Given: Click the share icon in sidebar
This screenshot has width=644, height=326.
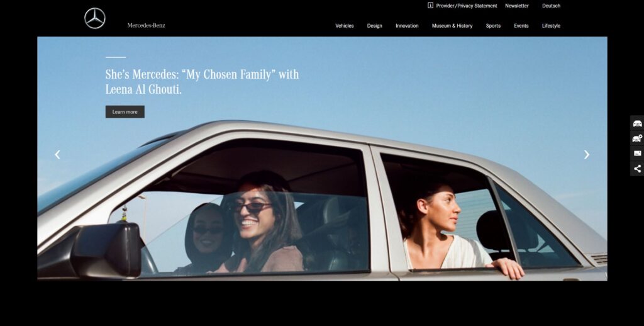Looking at the screenshot, I should 637,169.
